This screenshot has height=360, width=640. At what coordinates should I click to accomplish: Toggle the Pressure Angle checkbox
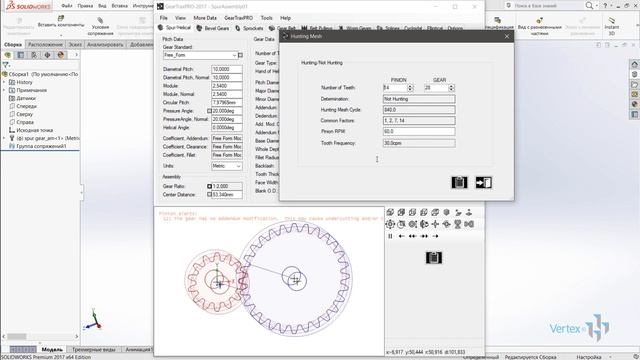click(x=209, y=111)
